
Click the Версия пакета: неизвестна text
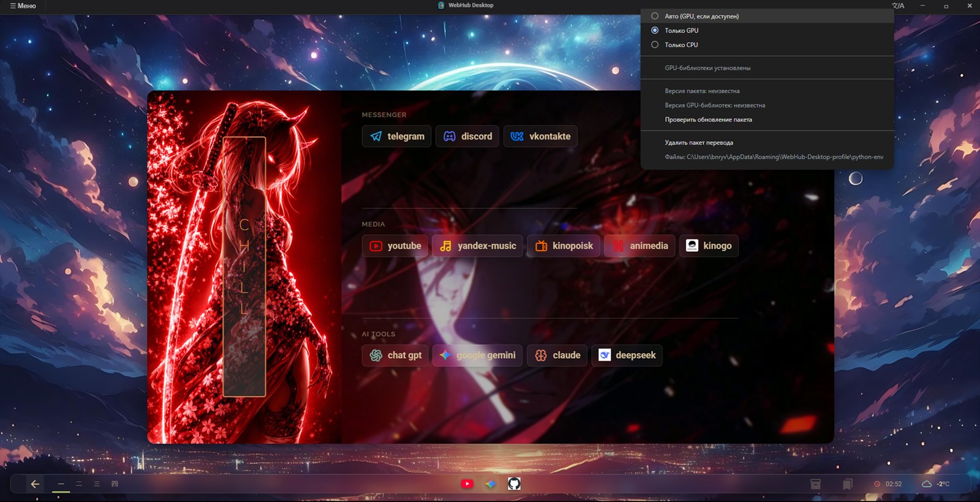tap(702, 91)
